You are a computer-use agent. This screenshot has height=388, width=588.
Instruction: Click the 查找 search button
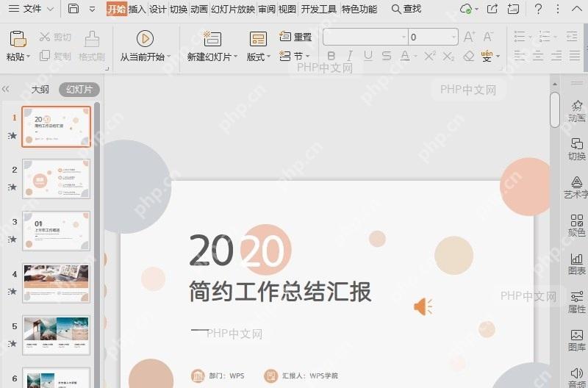[x=406, y=9]
